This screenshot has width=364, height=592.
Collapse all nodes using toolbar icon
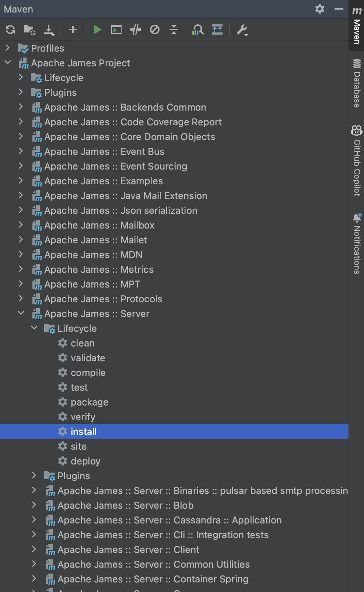(x=174, y=29)
